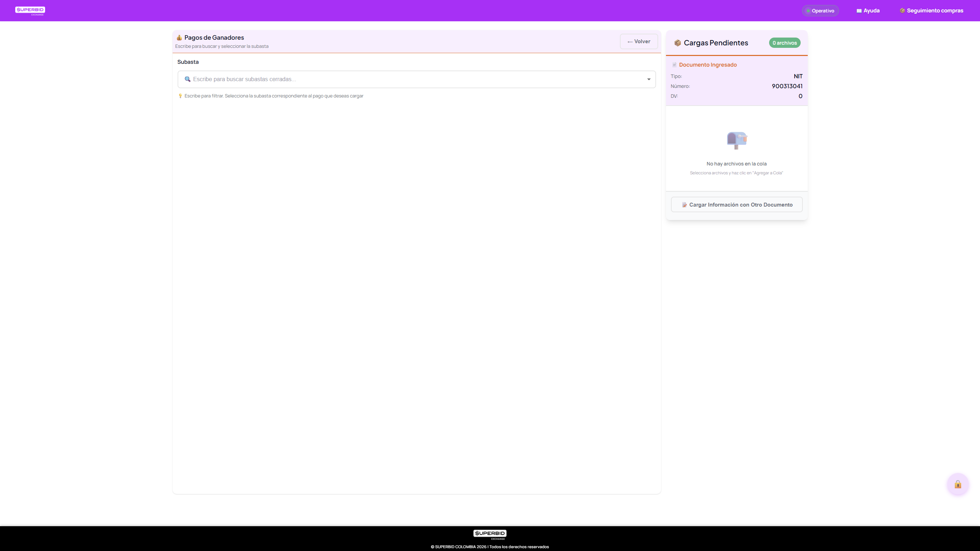Click Cargar Información con Otro Documento
This screenshot has width=980, height=551.
coord(737,204)
